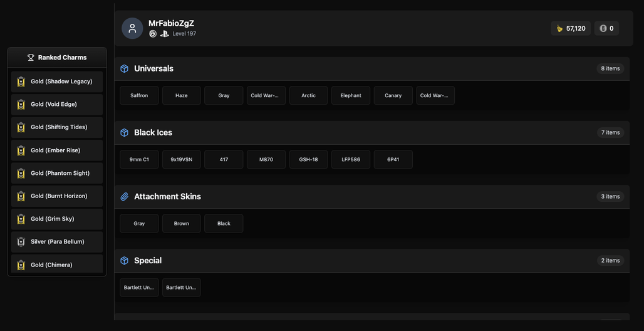Select Gold (Burnt Horizon) charm

[x=57, y=196]
